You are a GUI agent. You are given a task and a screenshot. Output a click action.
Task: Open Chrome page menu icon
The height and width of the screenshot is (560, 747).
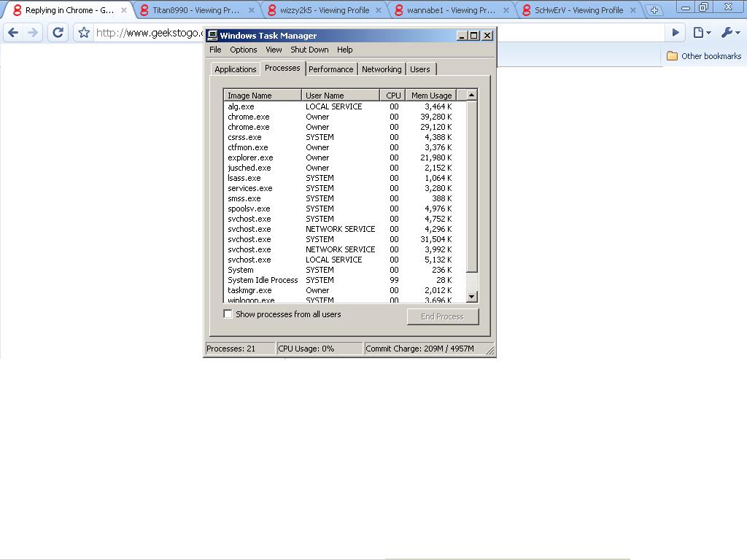(701, 32)
